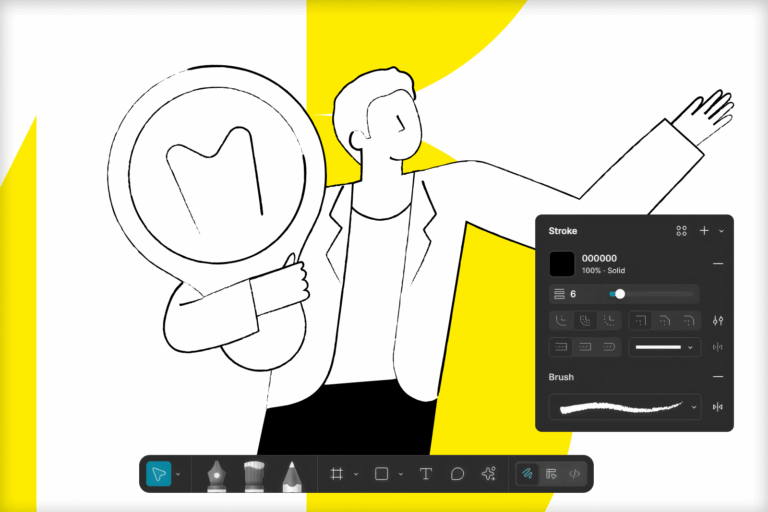Select the butt (none) end cap option
The image size is (768, 512).
pyautogui.click(x=561, y=347)
